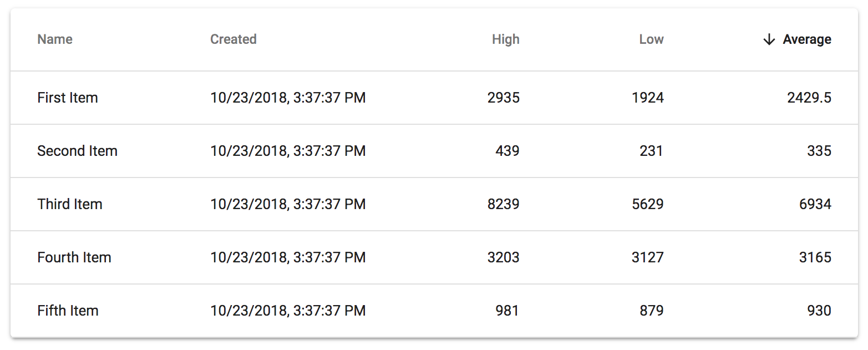Select the First Item row name
This screenshot has height=350, width=868.
point(68,98)
